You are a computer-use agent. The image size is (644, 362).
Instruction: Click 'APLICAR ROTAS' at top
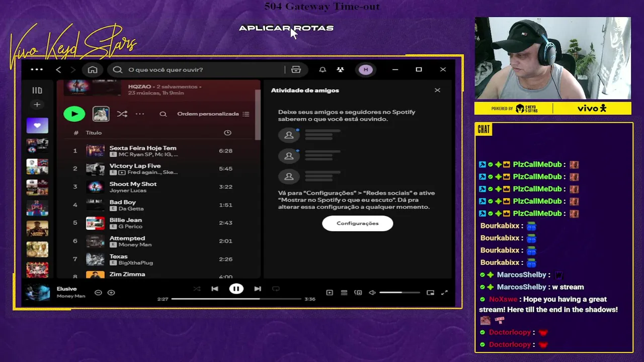(286, 28)
